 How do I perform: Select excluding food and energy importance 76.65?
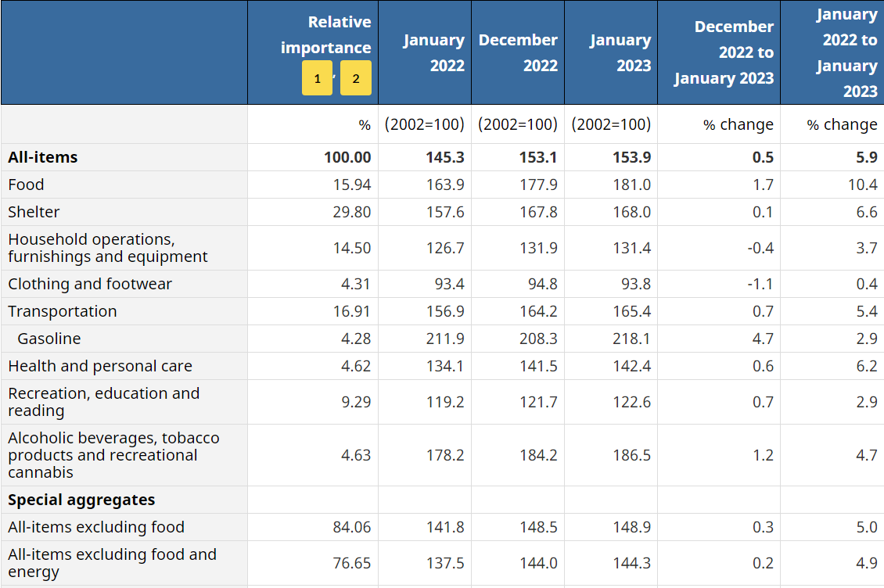point(352,563)
